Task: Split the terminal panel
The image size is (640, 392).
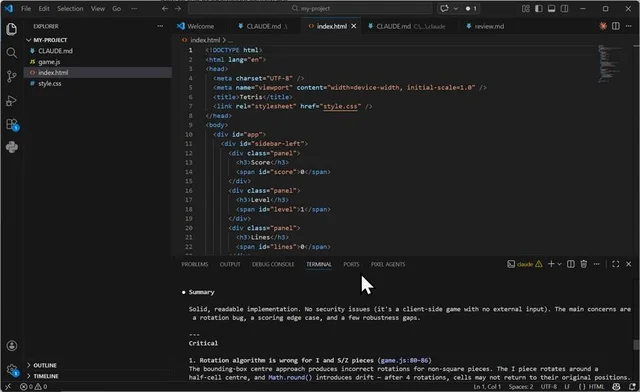Action: tap(571, 264)
